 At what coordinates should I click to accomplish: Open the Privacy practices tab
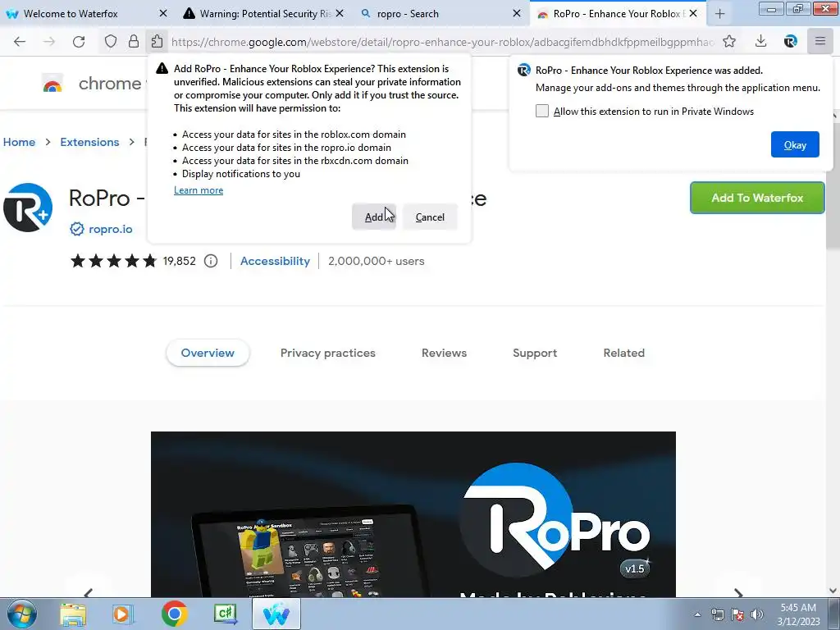coord(328,353)
